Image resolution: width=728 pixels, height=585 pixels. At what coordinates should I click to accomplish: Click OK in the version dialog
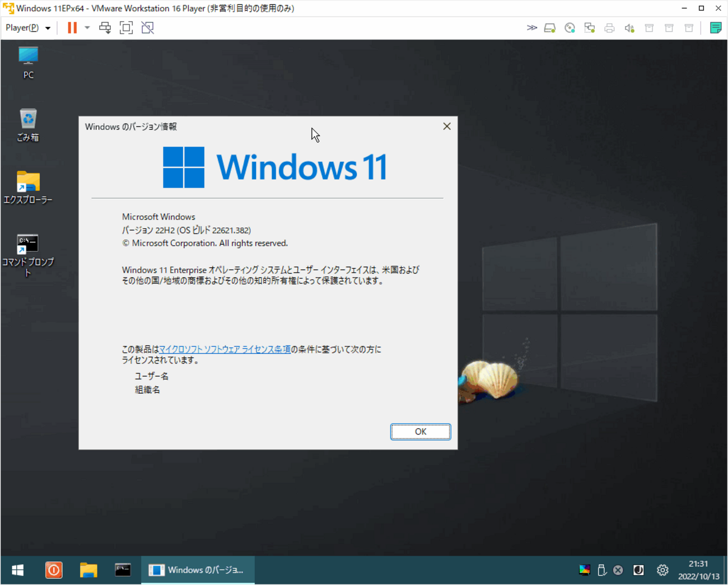coord(421,432)
